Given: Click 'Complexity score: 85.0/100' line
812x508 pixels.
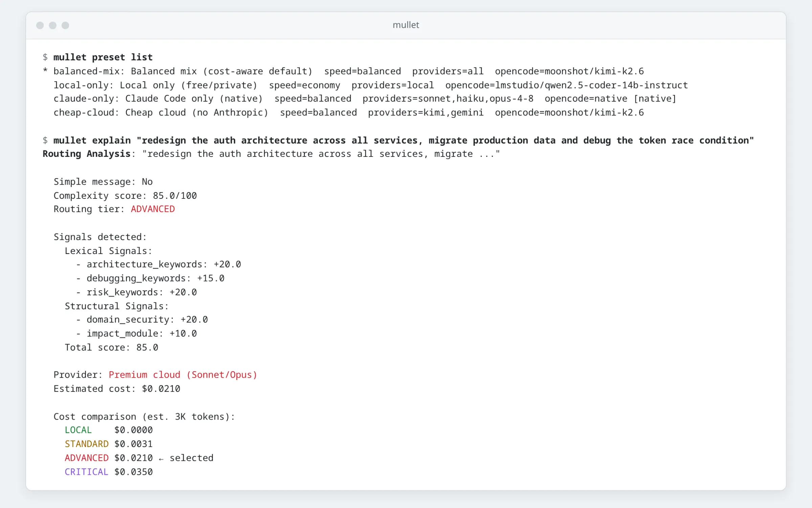Looking at the screenshot, I should coord(125,195).
